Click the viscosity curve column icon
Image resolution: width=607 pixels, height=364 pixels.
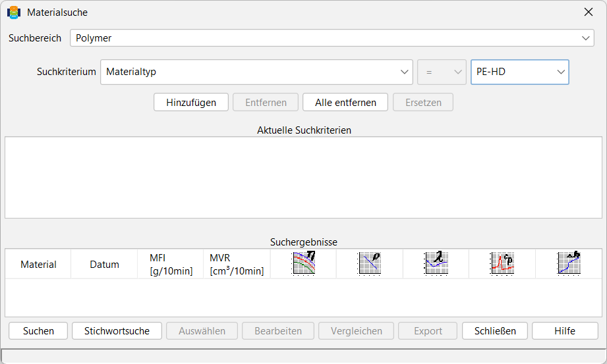[303, 263]
